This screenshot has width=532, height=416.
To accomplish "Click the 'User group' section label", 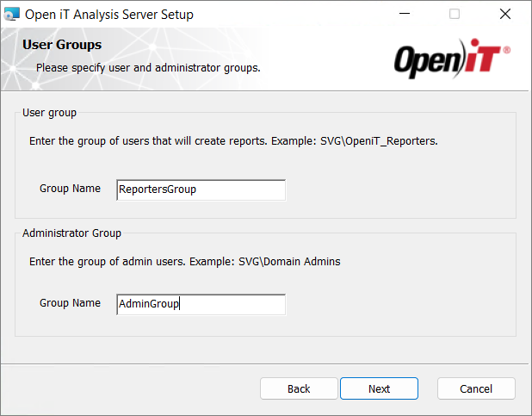I will point(50,113).
